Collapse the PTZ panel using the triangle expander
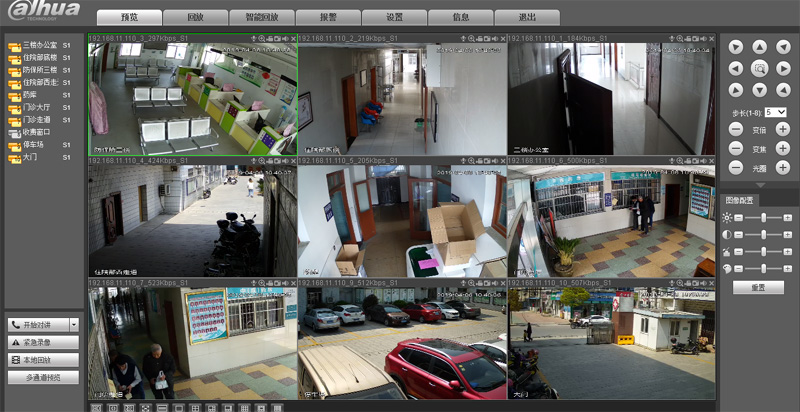Image resolution: width=800 pixels, height=412 pixels. pos(760,185)
